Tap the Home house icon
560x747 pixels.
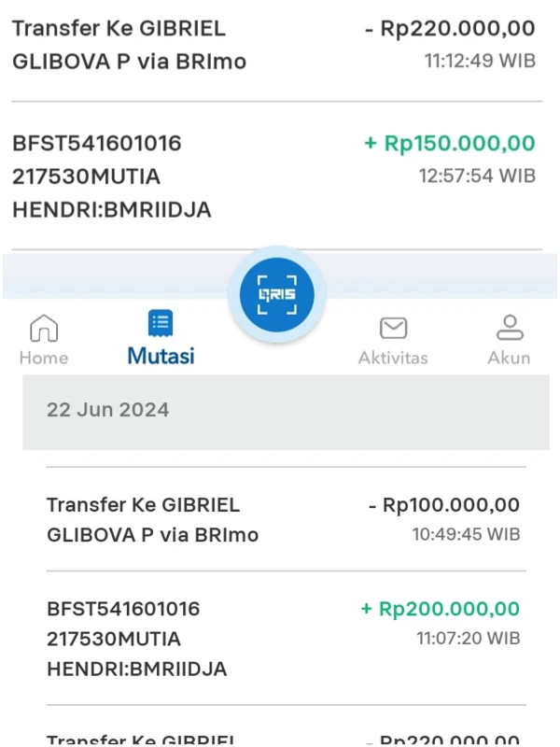(44, 328)
